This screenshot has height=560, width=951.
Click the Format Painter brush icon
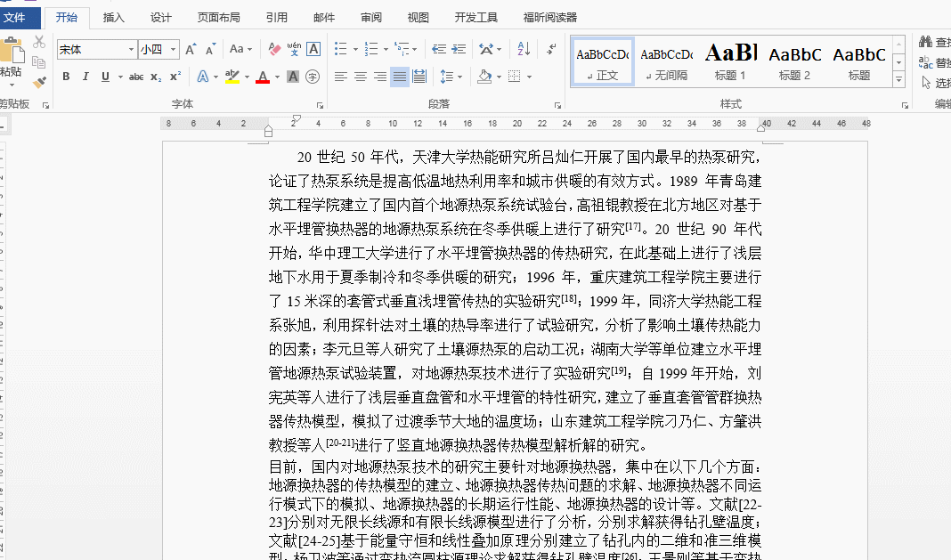tap(39, 82)
